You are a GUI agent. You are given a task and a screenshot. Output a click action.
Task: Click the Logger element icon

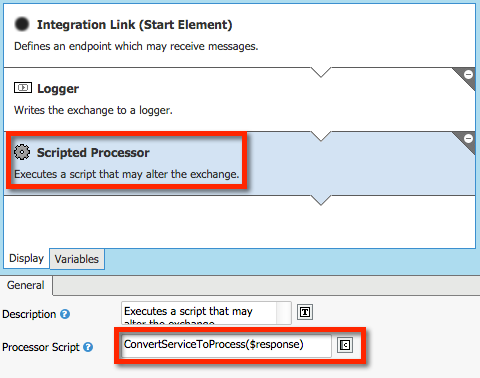point(23,88)
